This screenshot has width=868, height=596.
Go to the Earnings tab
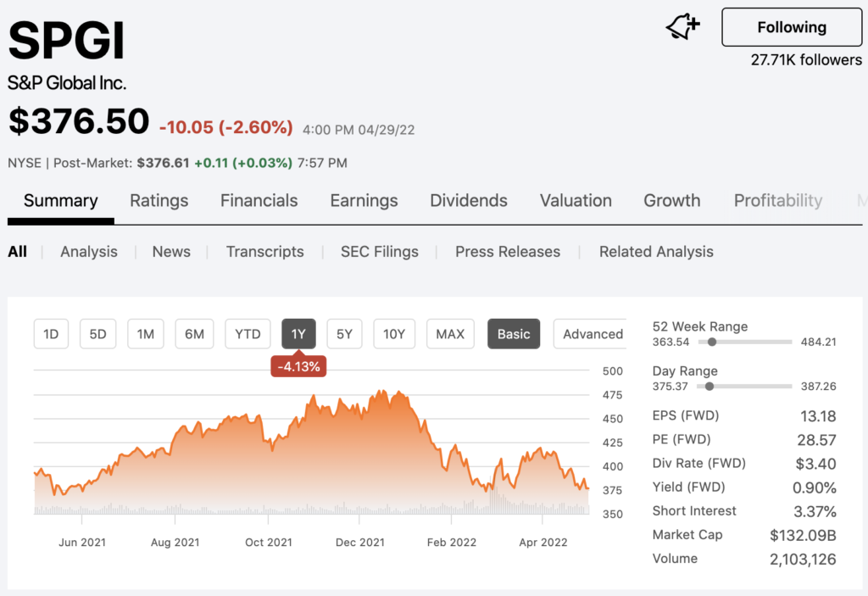point(364,201)
